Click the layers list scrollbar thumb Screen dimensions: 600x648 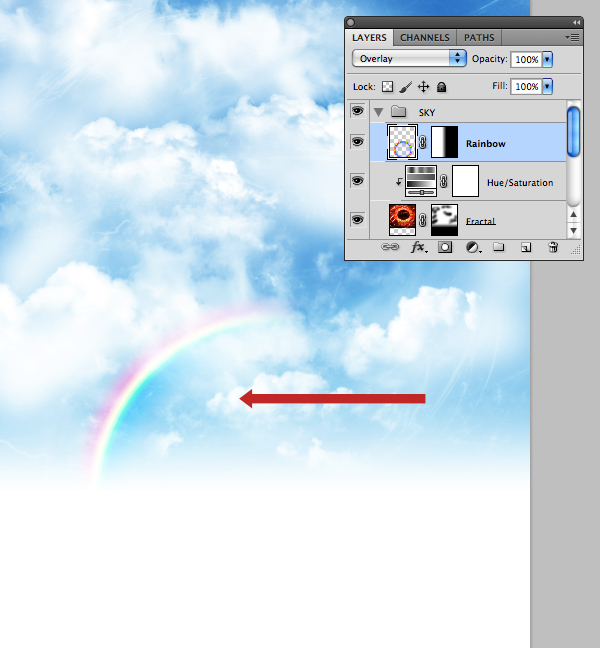573,131
